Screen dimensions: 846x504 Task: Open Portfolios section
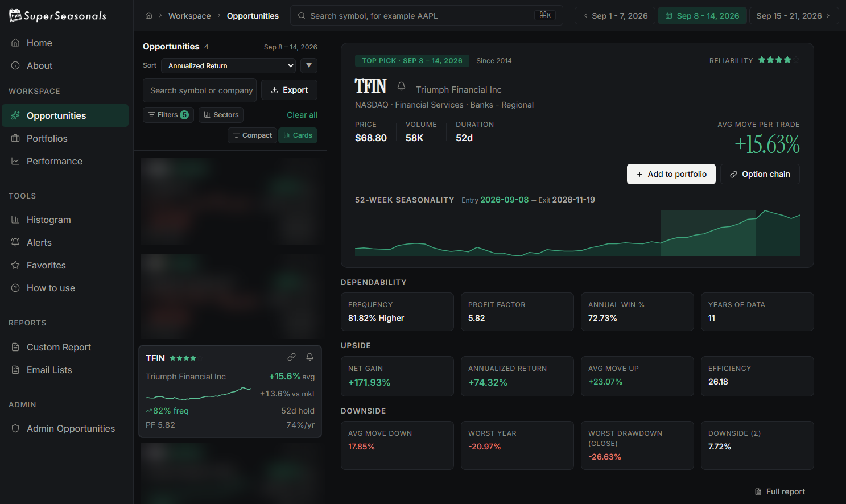click(64, 138)
